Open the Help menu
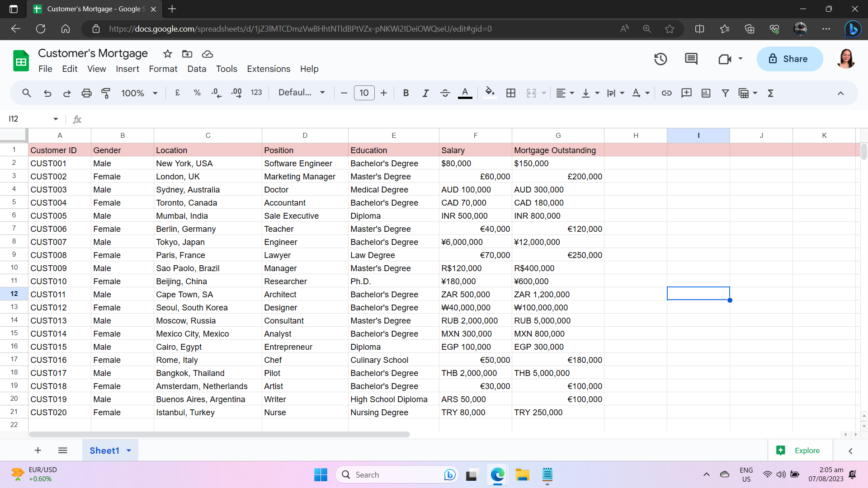Screen dimensions: 868x488 pyautogui.click(x=309, y=69)
